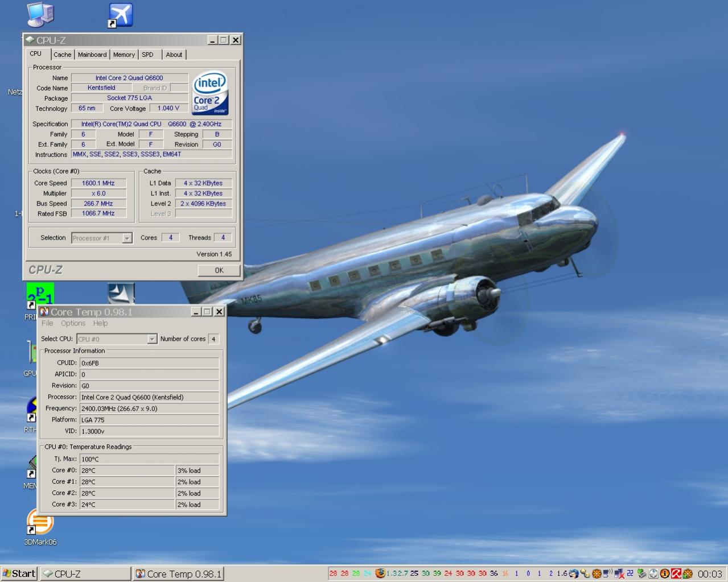This screenshot has height=582, width=728.
Task: Open the Options menu in Core Temp
Action: 73,323
